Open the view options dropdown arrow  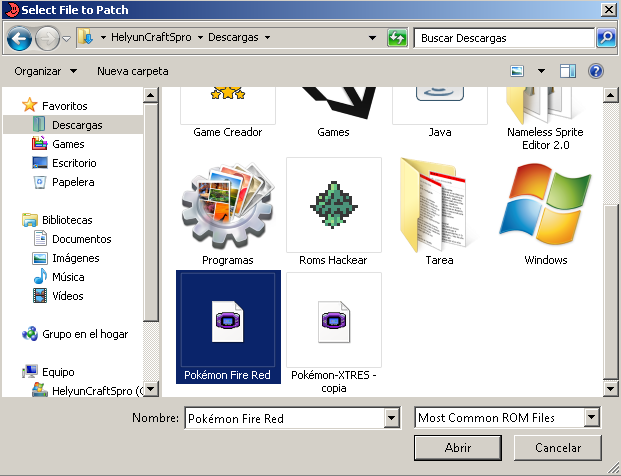pyautogui.click(x=541, y=71)
